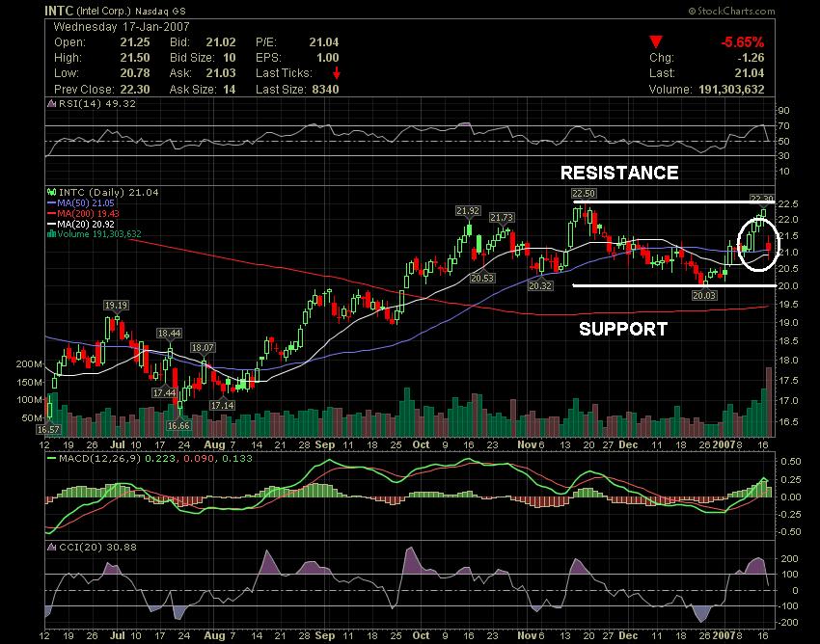
Task: Click the RSI(14) 49.32 label
Action: pyautogui.click(x=97, y=103)
